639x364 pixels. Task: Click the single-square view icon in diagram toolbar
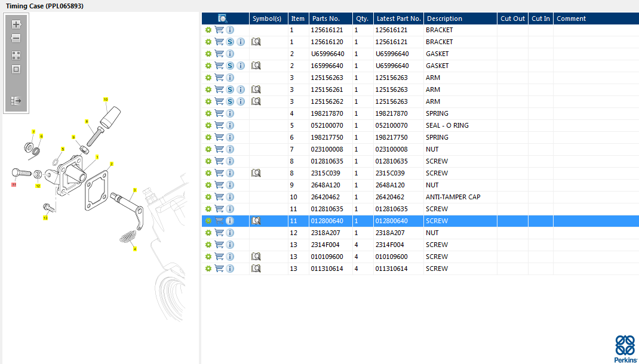point(16,69)
